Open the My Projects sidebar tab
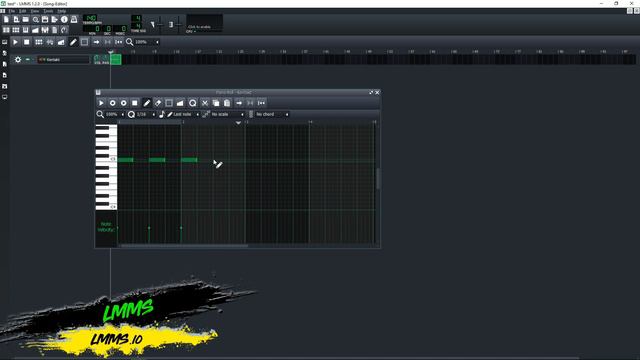 click(x=4, y=53)
